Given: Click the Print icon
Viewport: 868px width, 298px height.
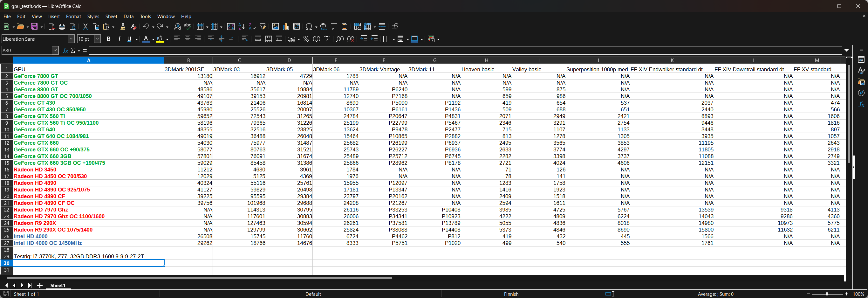Looking at the screenshot, I should (x=62, y=27).
